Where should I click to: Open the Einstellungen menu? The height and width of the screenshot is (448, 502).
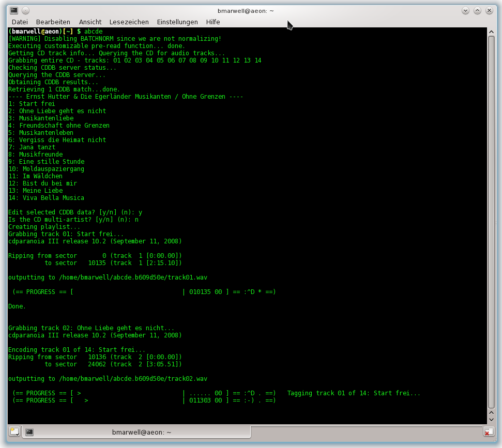177,22
